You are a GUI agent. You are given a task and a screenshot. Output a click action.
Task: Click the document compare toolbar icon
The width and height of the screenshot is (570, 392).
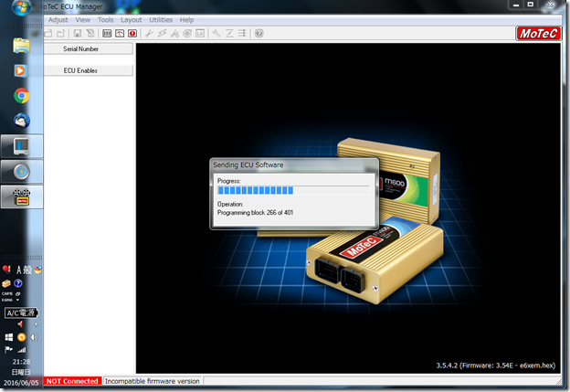pos(90,34)
